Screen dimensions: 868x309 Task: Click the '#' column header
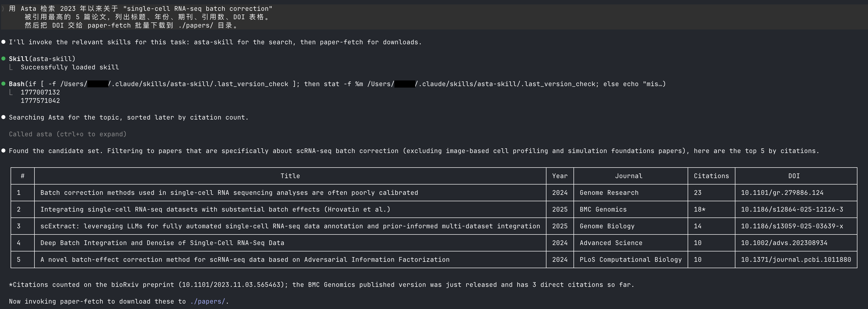(23, 176)
